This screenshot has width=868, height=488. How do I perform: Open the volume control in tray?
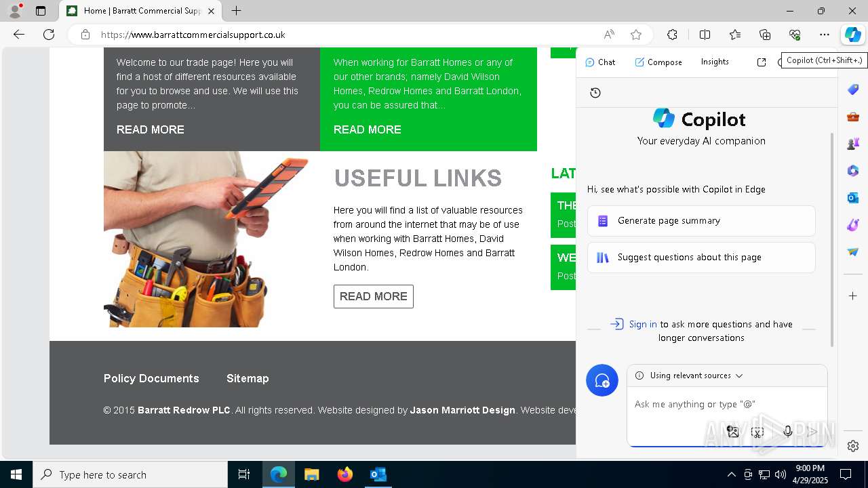tap(781, 474)
